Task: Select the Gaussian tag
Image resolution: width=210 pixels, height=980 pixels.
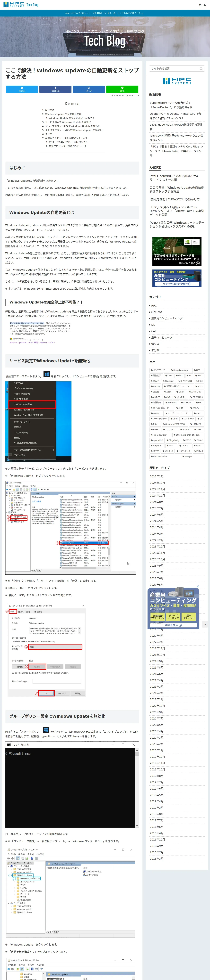Action: [x=168, y=381]
